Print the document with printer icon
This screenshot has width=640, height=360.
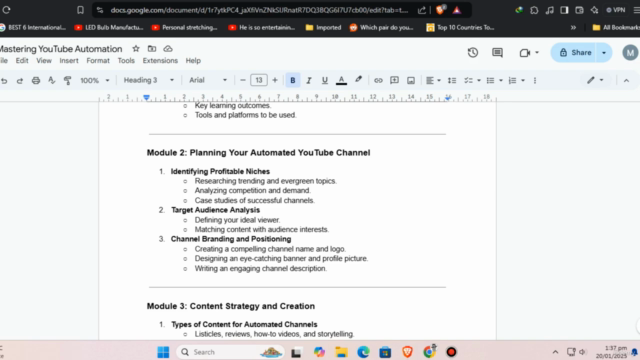point(36,80)
